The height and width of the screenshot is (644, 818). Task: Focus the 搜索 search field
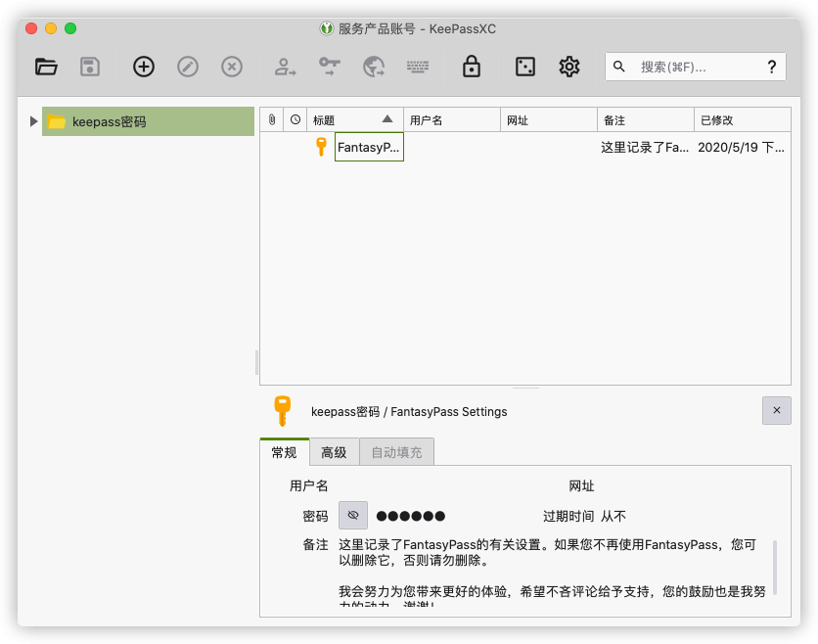[x=696, y=67]
